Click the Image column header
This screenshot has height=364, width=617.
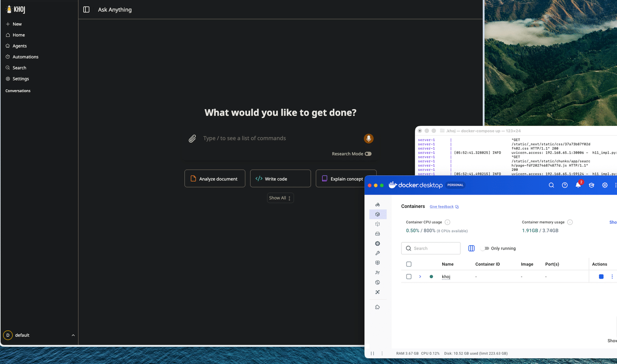pos(527,264)
